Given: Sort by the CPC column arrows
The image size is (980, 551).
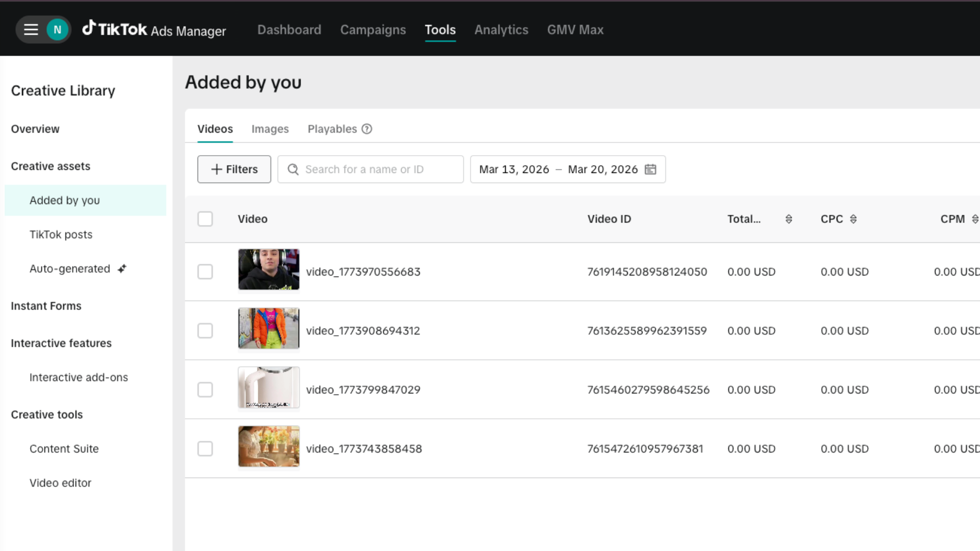Looking at the screenshot, I should (x=853, y=219).
